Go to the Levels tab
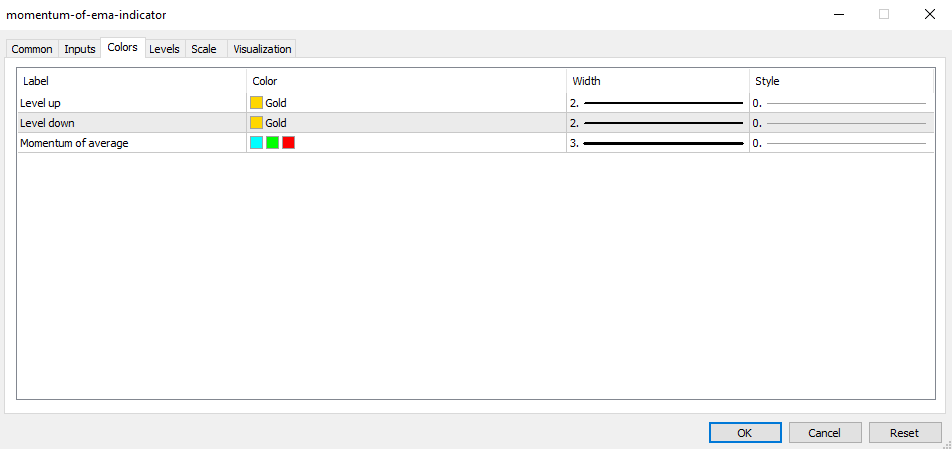 [x=165, y=49]
